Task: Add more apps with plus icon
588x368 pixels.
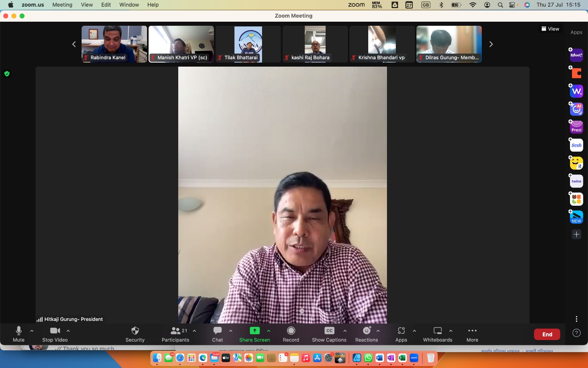Action: (576, 234)
